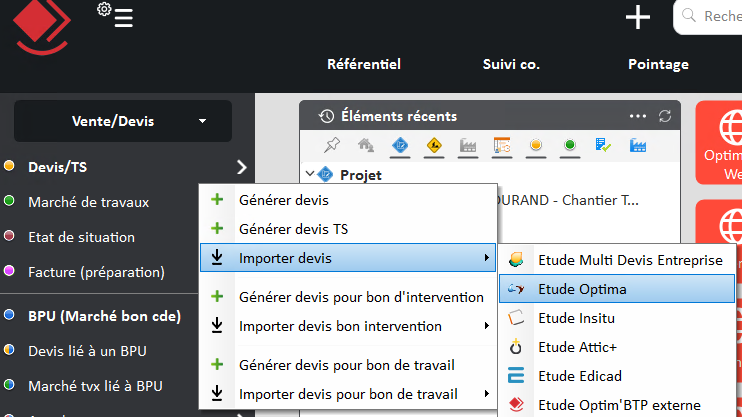Click the history clock icon of Éléments récents
The height and width of the screenshot is (417, 742).
[x=326, y=116]
